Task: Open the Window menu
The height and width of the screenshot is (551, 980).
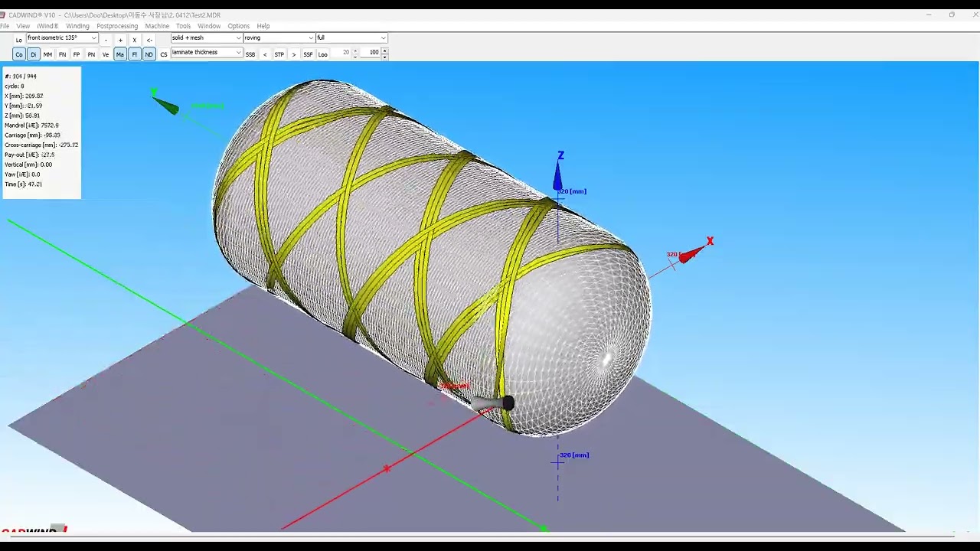Action: pos(209,26)
